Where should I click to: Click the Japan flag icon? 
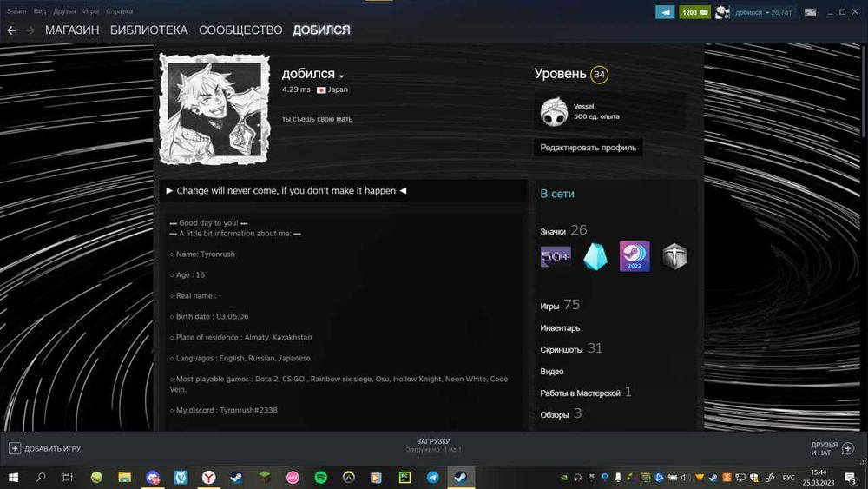point(321,89)
